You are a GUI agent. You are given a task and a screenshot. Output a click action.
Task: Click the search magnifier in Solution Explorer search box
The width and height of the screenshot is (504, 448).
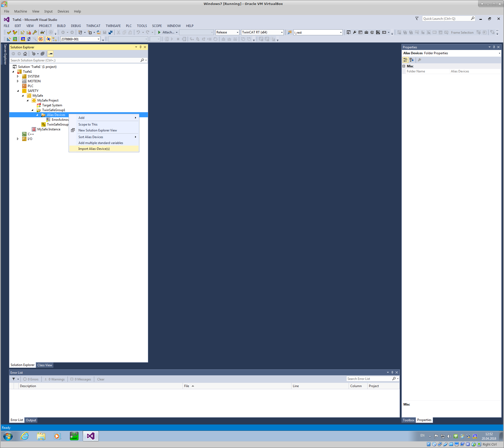142,60
